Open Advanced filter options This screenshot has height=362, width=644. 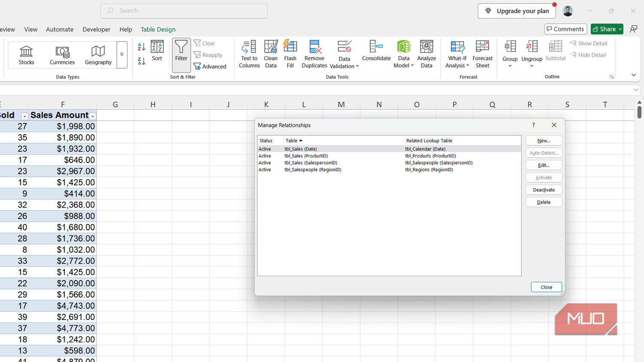210,66
